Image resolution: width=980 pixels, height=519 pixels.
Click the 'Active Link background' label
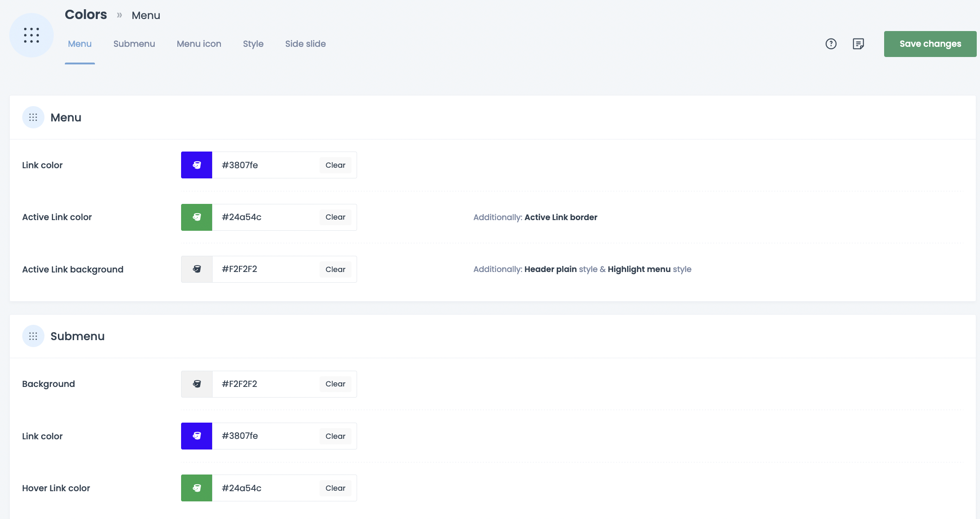click(x=73, y=269)
